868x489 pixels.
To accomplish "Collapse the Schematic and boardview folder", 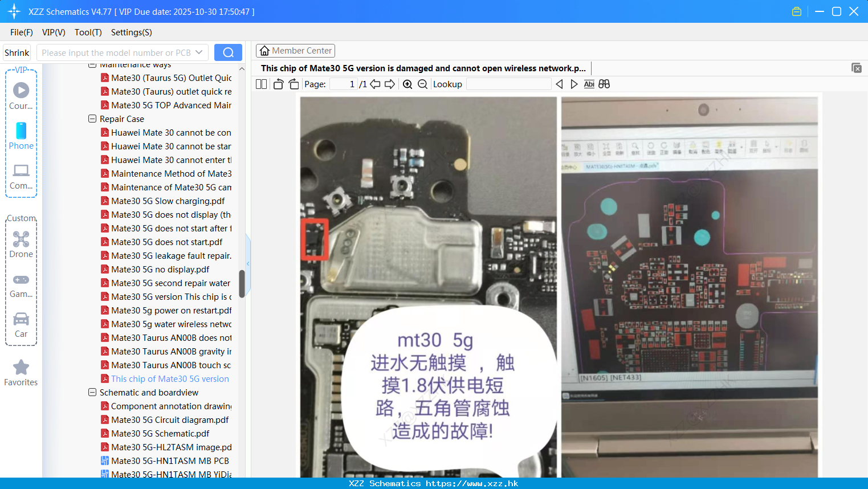I will tap(92, 393).
